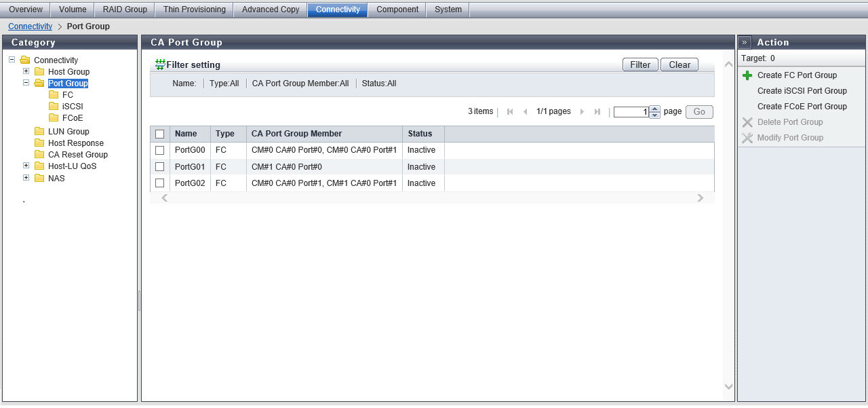
Task: Open the Thin Provisioning tab
Action: [x=194, y=10]
